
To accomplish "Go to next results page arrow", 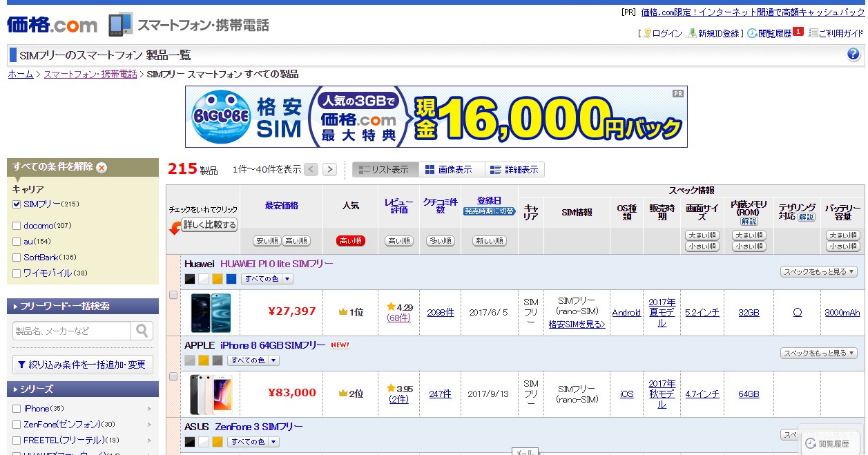I will (330, 169).
